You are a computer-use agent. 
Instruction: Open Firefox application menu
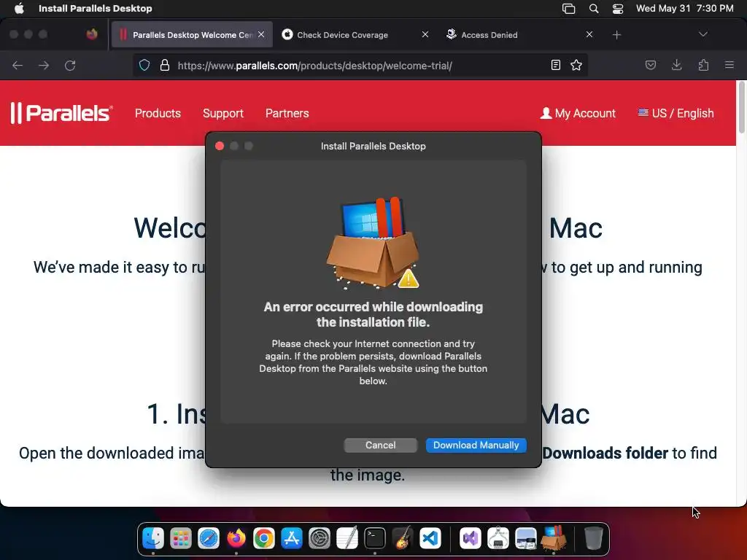(729, 65)
